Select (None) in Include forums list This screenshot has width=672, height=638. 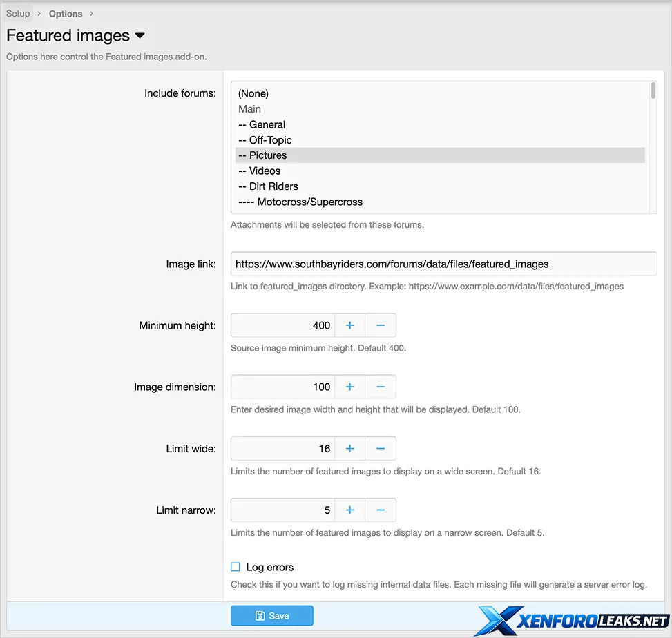coord(253,93)
